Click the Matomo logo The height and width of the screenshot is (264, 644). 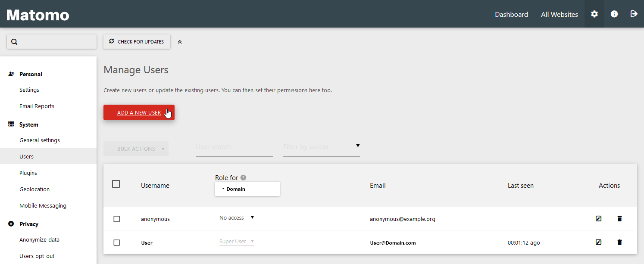(x=38, y=15)
